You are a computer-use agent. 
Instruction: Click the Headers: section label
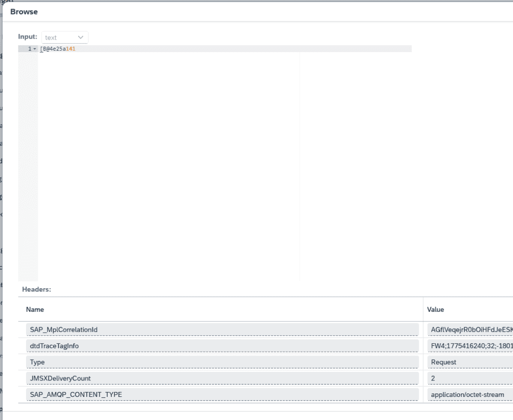(37, 289)
